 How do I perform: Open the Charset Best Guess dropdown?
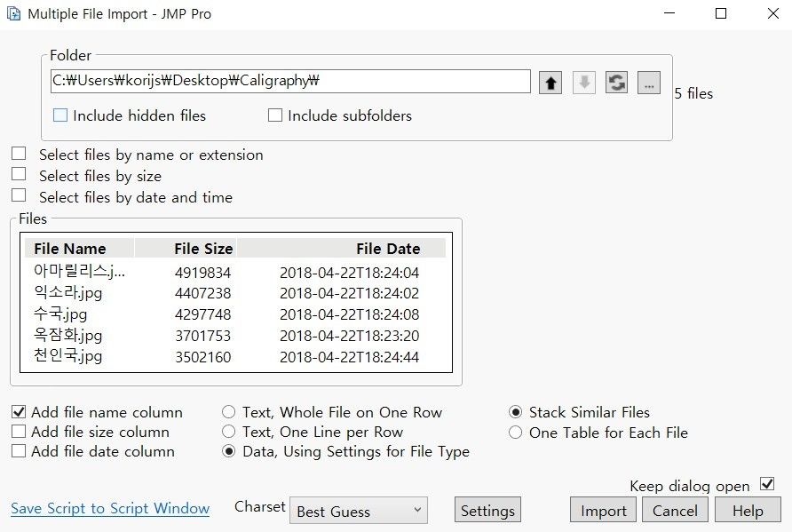pyautogui.click(x=358, y=511)
